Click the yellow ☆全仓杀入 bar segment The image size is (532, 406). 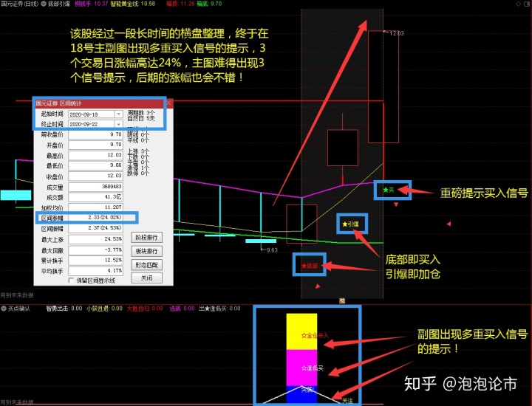[x=301, y=331]
